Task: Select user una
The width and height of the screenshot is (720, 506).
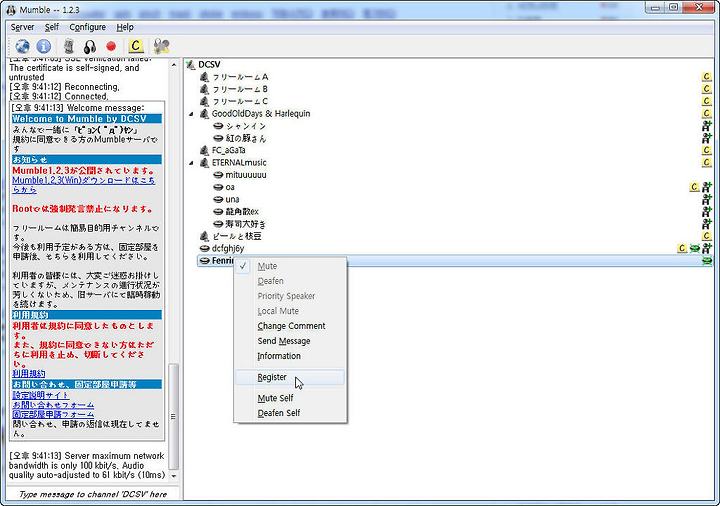Action: pyautogui.click(x=232, y=199)
